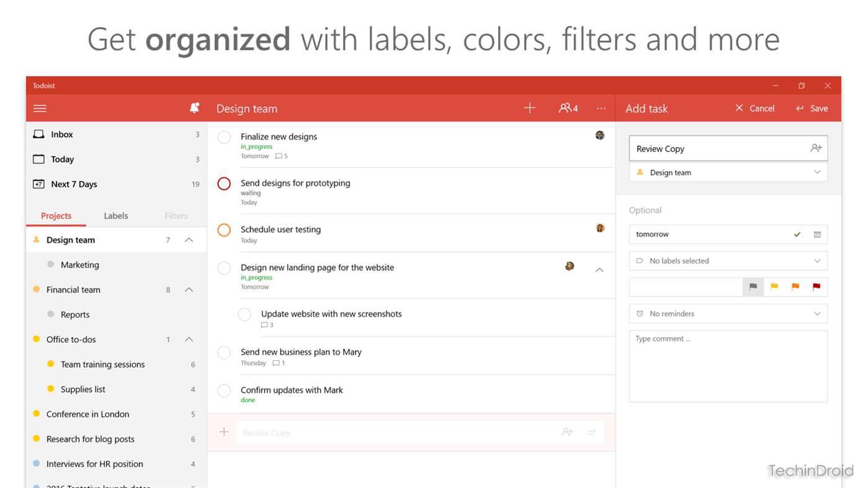The height and width of the screenshot is (488, 868).
Task: Collapse subtasks of Design new landing page
Action: pyautogui.click(x=599, y=270)
